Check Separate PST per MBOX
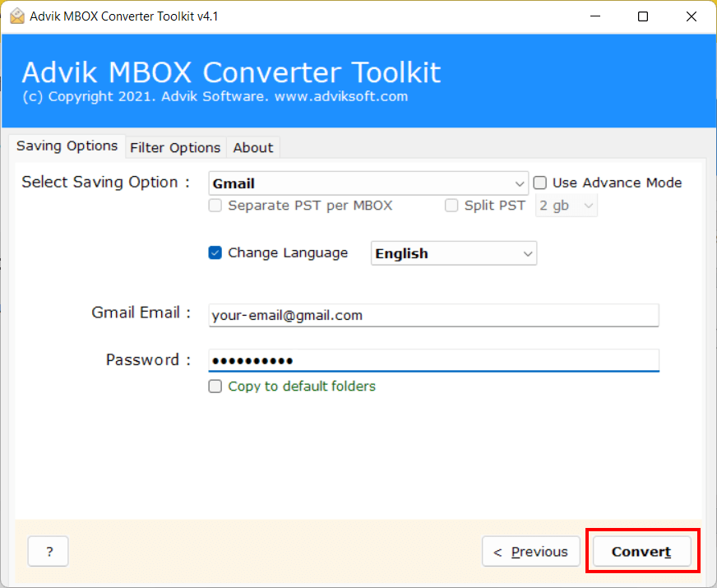 point(215,206)
